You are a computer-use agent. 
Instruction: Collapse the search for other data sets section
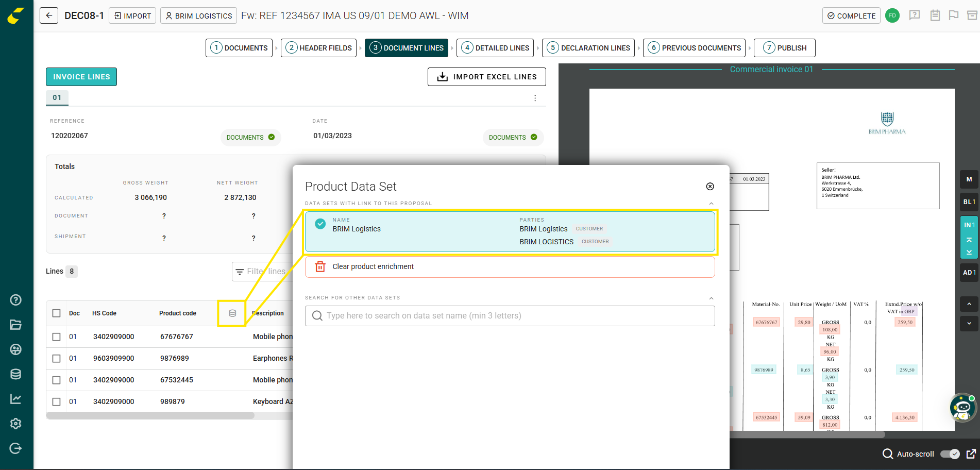(711, 298)
